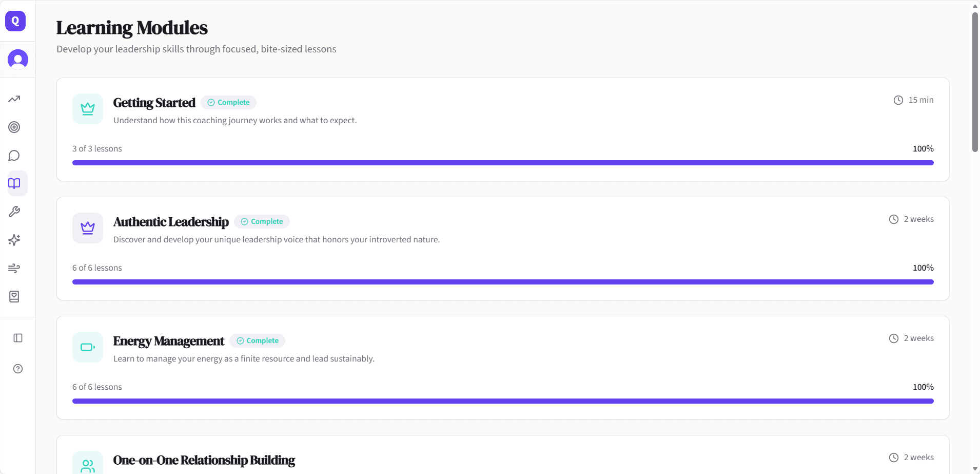Image resolution: width=980 pixels, height=474 pixels.
Task: Open the chat bubble icon in sidebar
Action: tap(14, 156)
